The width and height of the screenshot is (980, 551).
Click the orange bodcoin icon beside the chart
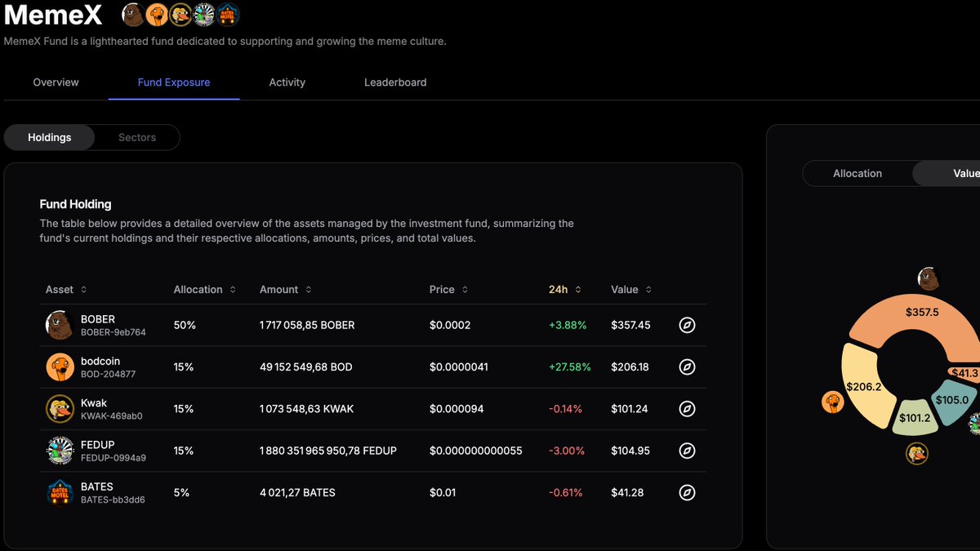(832, 402)
